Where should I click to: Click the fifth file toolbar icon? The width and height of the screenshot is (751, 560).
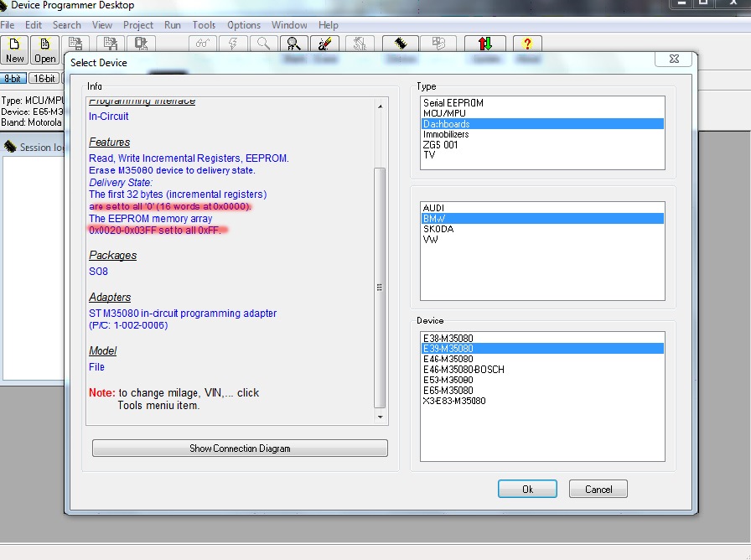(141, 44)
